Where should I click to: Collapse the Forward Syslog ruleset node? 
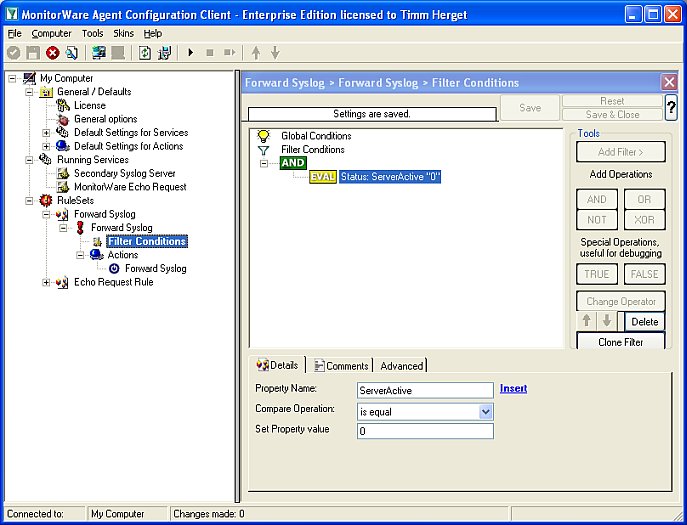tap(46, 214)
